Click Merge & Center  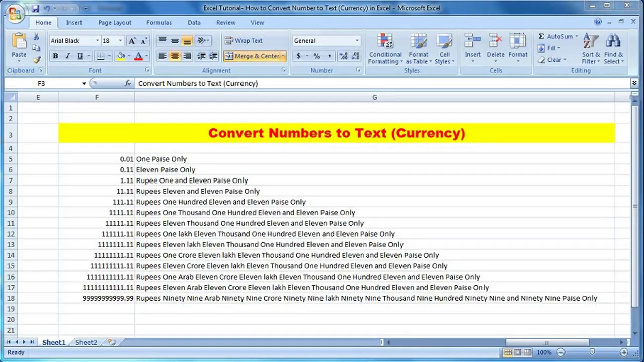pos(252,56)
